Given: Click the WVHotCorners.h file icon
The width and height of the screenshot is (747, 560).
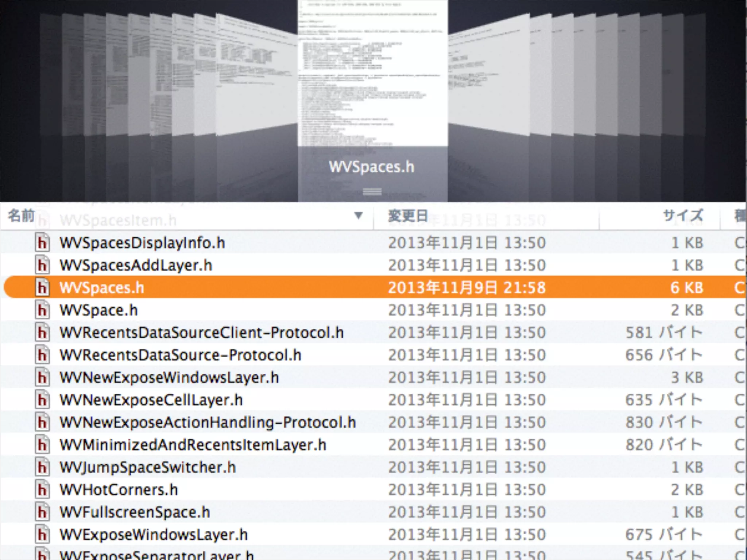Looking at the screenshot, I should tap(42, 490).
